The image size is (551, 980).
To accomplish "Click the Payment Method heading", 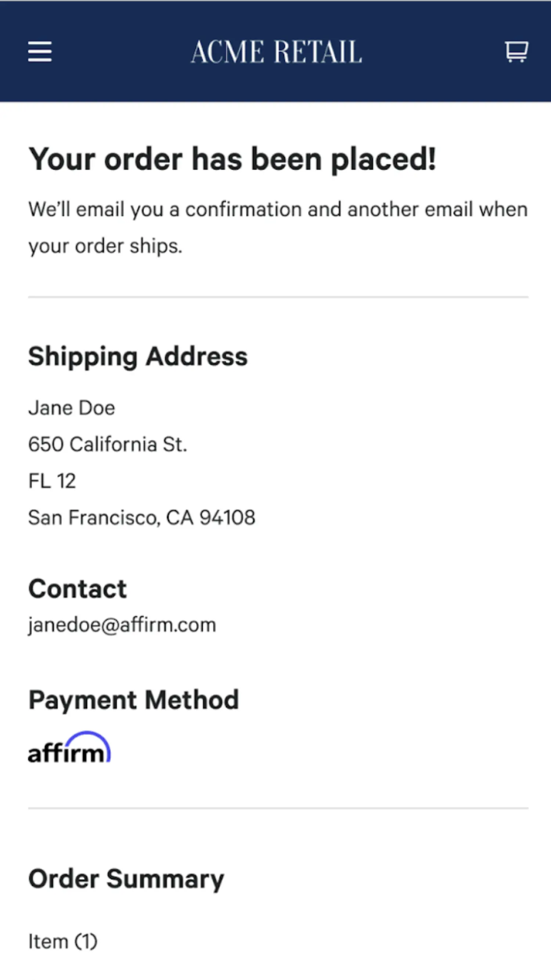I will (x=134, y=700).
